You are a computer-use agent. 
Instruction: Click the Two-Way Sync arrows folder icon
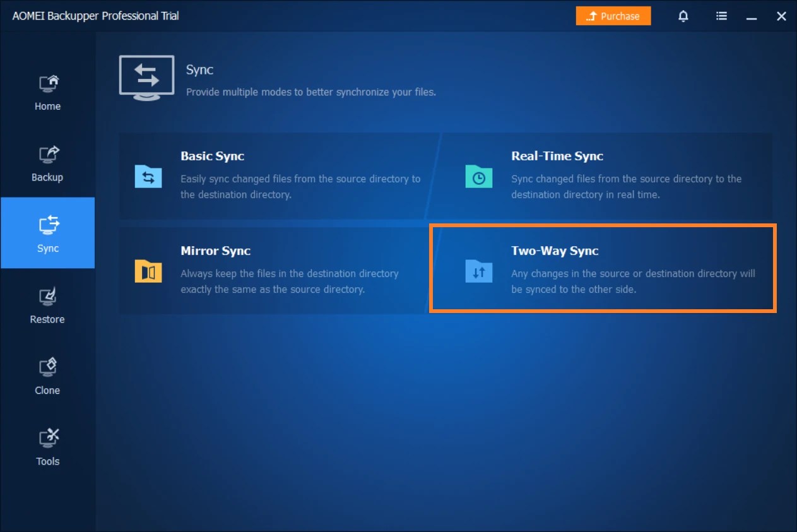479,271
